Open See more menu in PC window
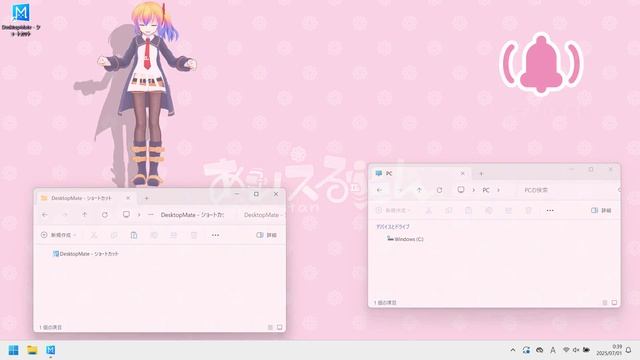The width and height of the screenshot is (640, 360). pos(550,211)
